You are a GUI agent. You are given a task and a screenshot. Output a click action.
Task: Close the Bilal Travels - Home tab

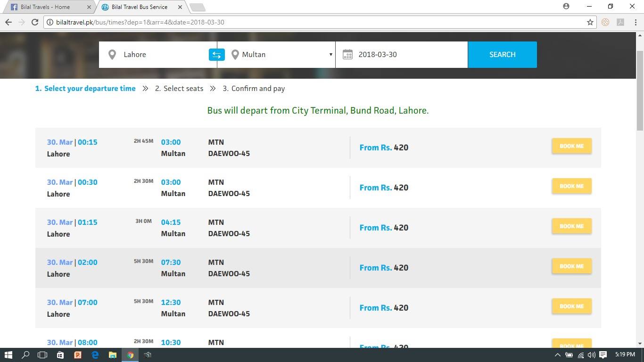89,7
